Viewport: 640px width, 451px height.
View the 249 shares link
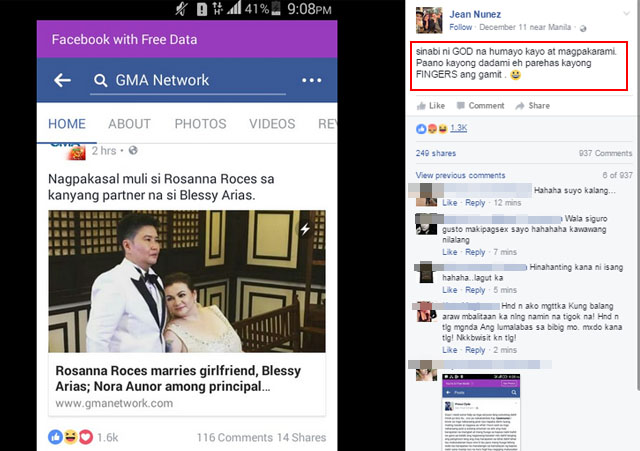436,153
